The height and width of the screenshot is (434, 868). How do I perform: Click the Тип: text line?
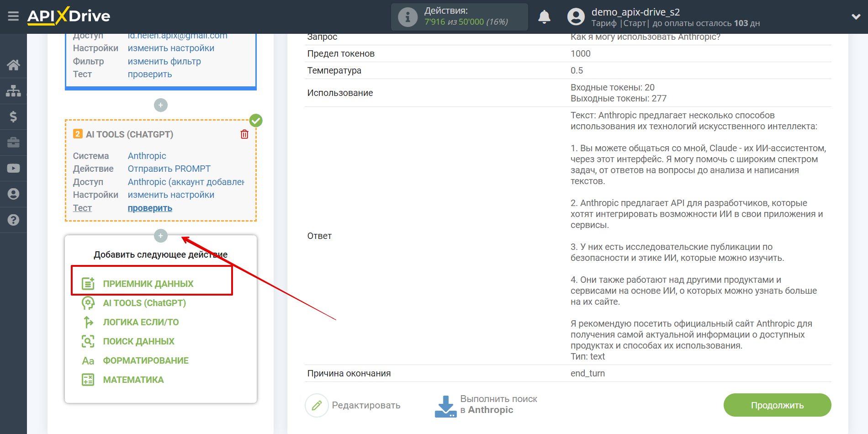coord(587,356)
